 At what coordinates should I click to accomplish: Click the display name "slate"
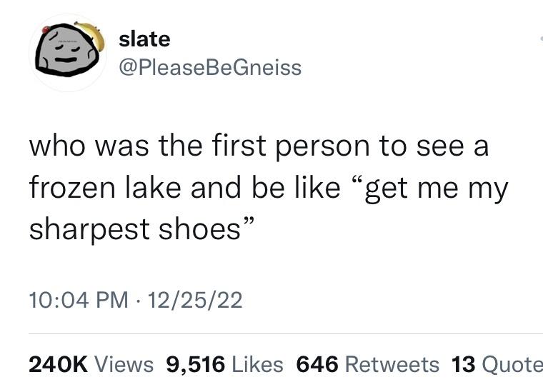144,39
